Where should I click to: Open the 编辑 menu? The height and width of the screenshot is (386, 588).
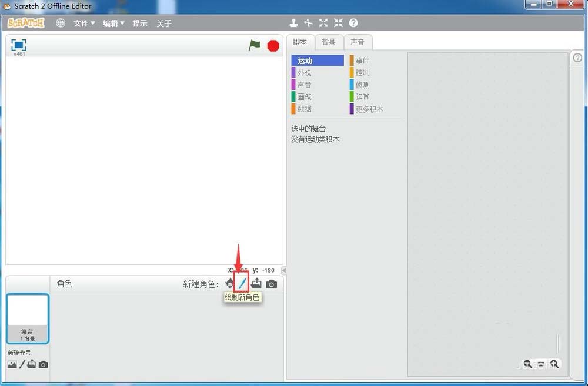113,24
